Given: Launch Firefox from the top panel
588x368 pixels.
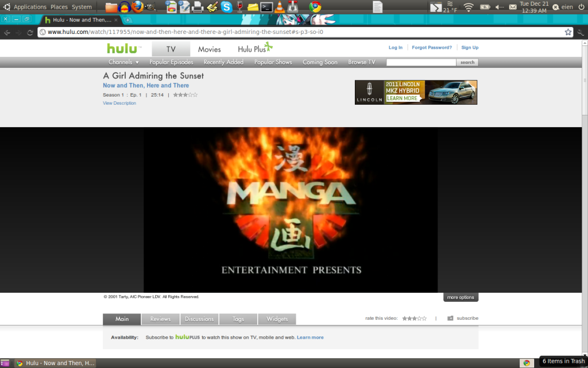Looking at the screenshot, I should click(137, 7).
